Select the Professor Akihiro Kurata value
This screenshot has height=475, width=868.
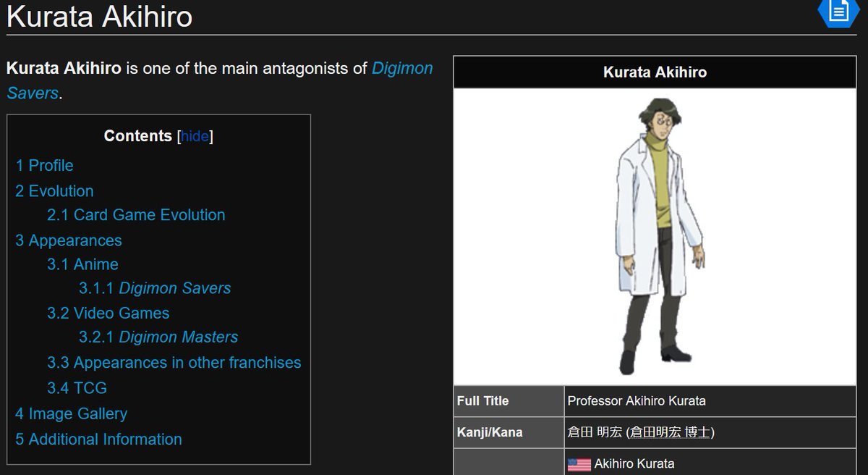click(x=637, y=401)
